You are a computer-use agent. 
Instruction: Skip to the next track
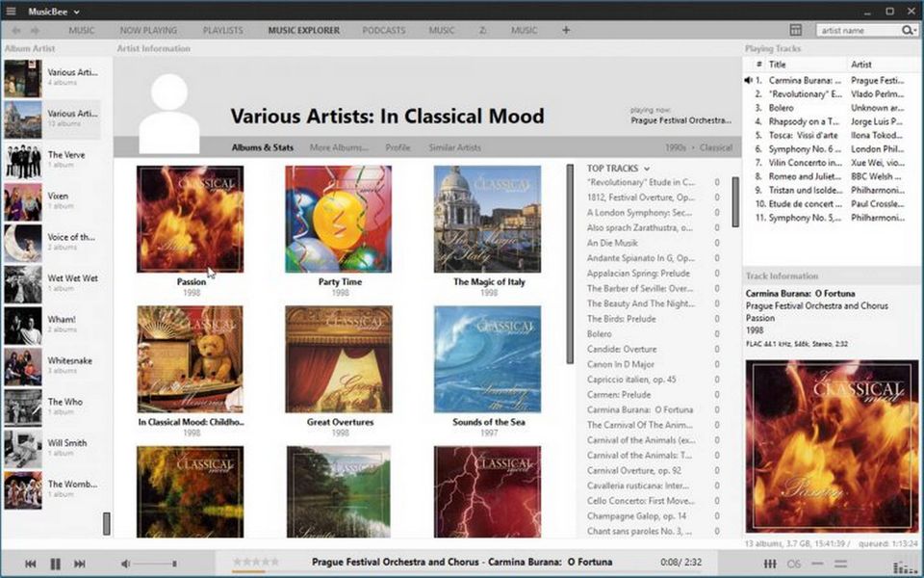[x=80, y=564]
